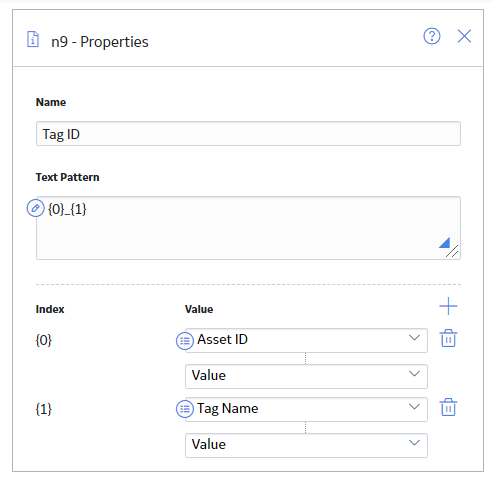Click the chevron arrow on Asset ID box

414,338
